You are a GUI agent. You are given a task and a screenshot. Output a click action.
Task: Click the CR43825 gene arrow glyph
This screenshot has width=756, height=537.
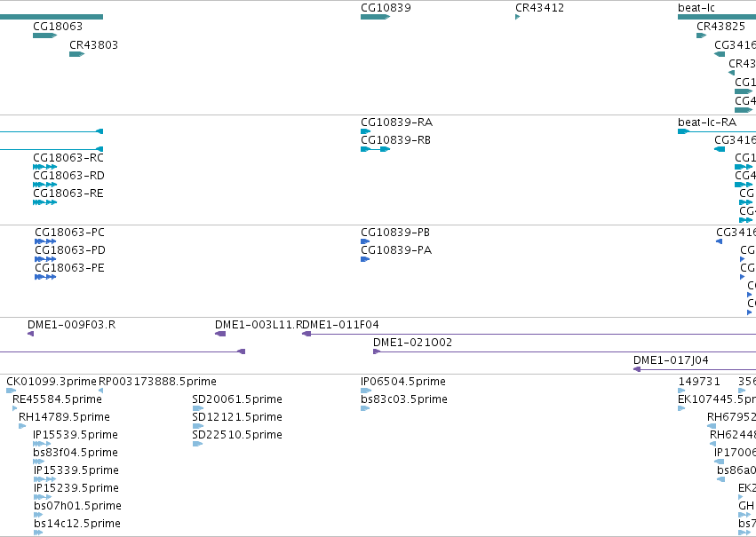pyautogui.click(x=702, y=36)
